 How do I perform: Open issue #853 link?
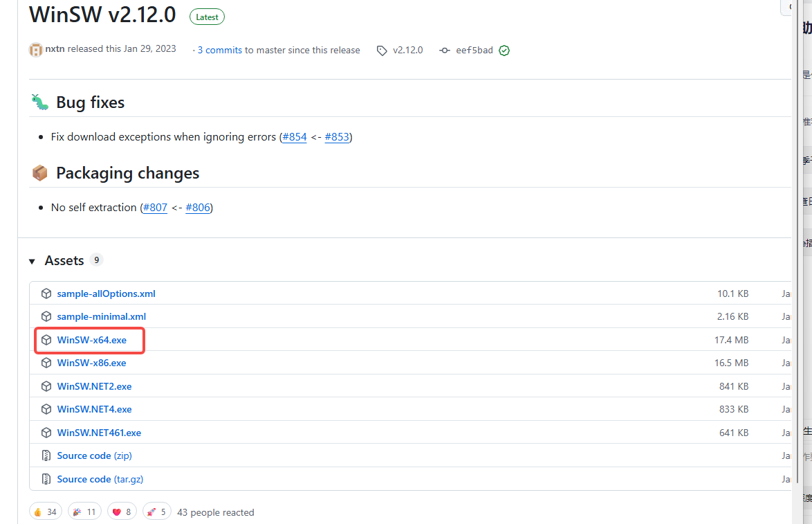click(337, 137)
